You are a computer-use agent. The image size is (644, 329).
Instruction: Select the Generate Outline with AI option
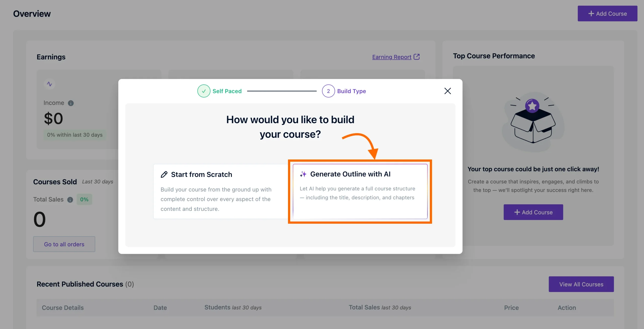point(360,191)
